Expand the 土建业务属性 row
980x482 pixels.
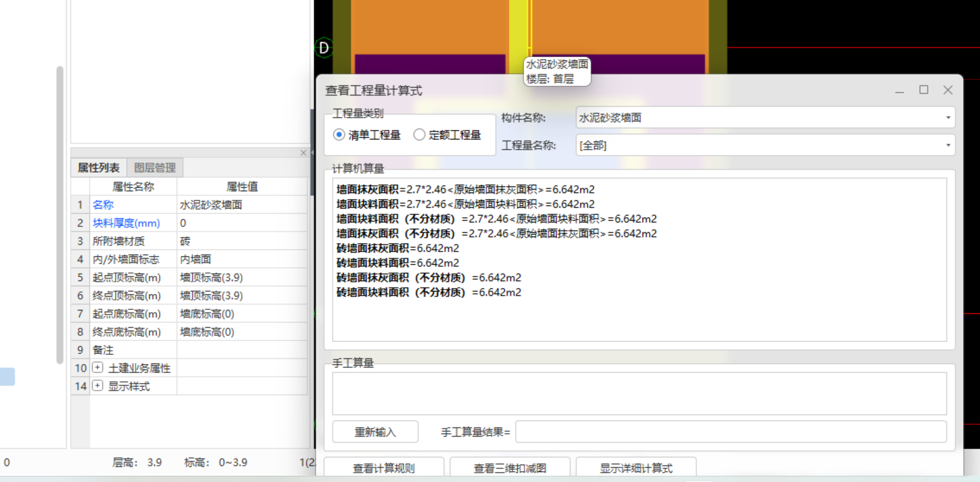pos(98,367)
